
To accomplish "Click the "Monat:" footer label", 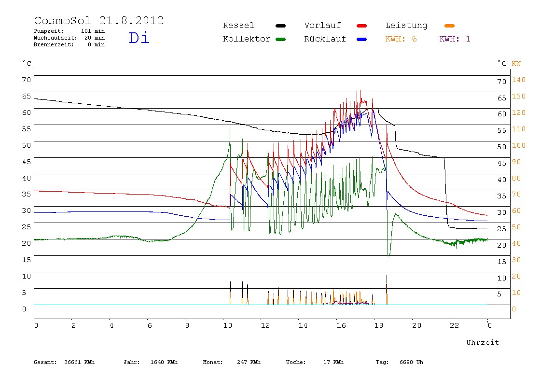I will point(213,362).
